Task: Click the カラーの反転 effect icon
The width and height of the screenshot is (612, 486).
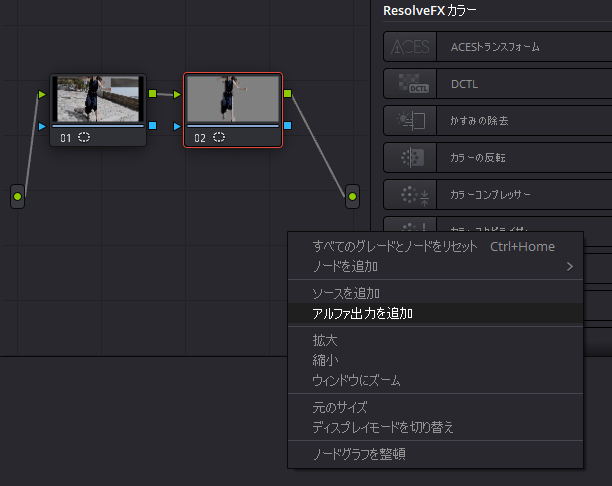Action: click(x=410, y=157)
